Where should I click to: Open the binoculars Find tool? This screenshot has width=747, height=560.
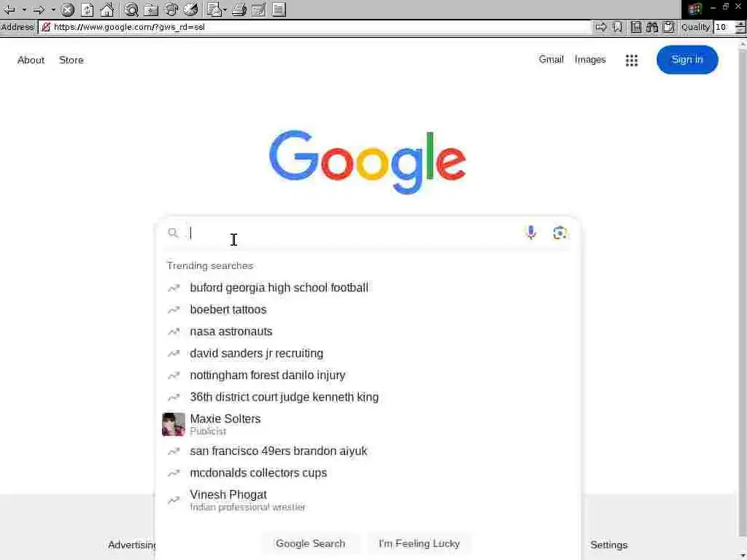coord(651,27)
